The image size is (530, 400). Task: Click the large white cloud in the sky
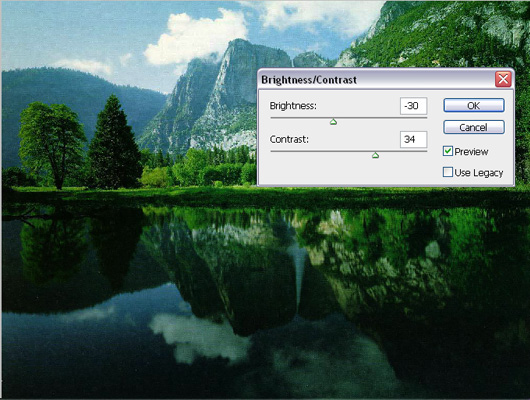coord(196,37)
